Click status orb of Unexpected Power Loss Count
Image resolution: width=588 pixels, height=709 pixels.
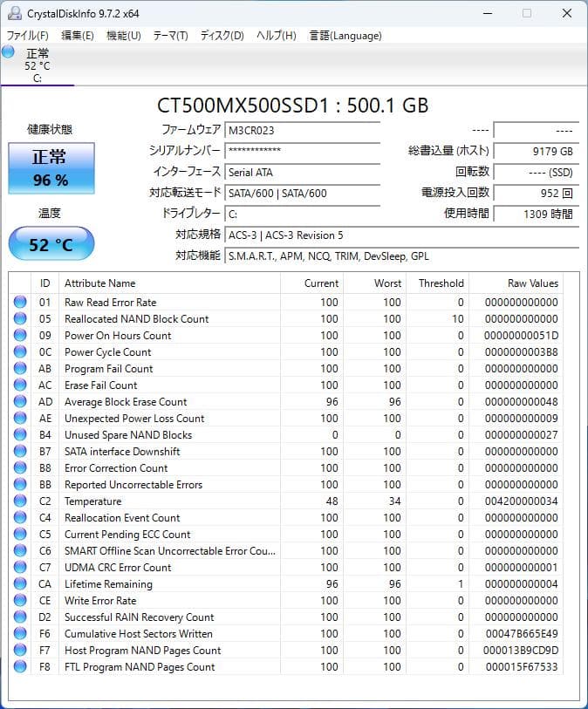coord(20,419)
